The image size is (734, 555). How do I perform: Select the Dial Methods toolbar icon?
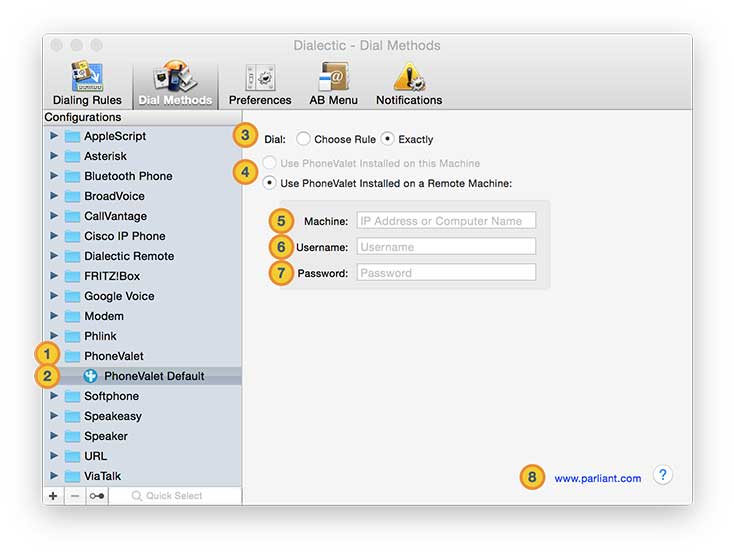click(175, 75)
